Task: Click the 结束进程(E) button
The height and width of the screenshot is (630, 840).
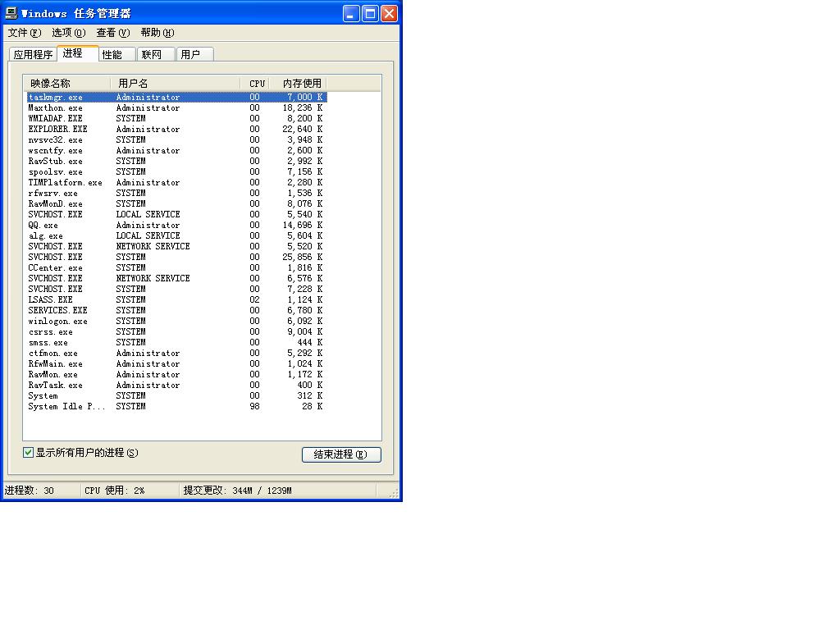Action: [341, 454]
